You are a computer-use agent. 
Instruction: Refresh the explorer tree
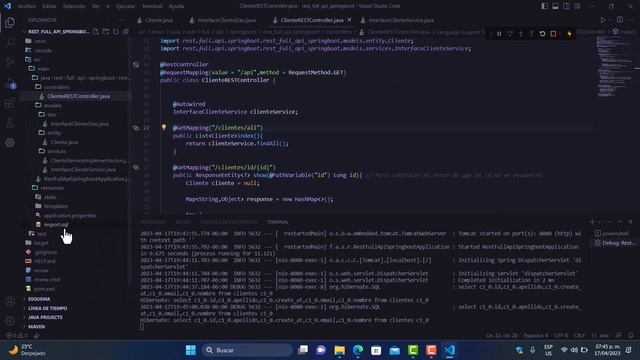pyautogui.click(x=116, y=31)
